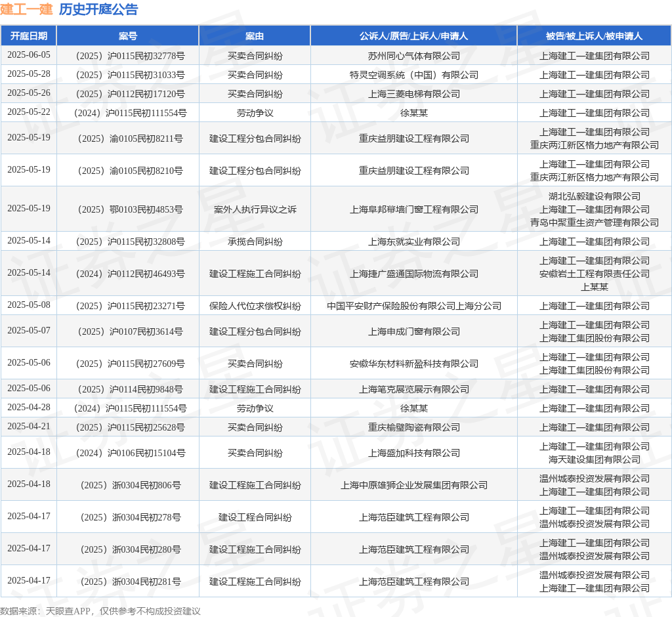
Task: Select the date 2025-04-28
Action: click(x=29, y=408)
